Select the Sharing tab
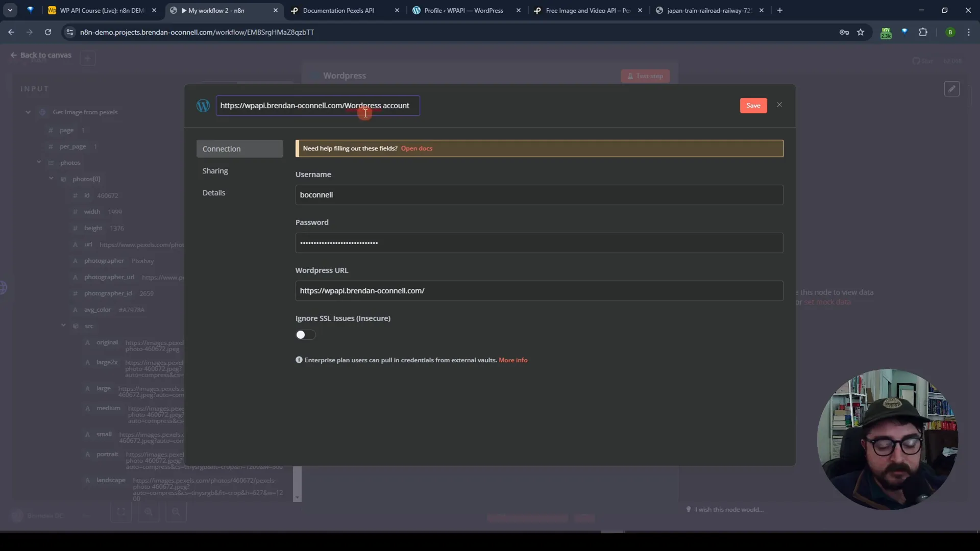The height and width of the screenshot is (551, 980). 215,170
